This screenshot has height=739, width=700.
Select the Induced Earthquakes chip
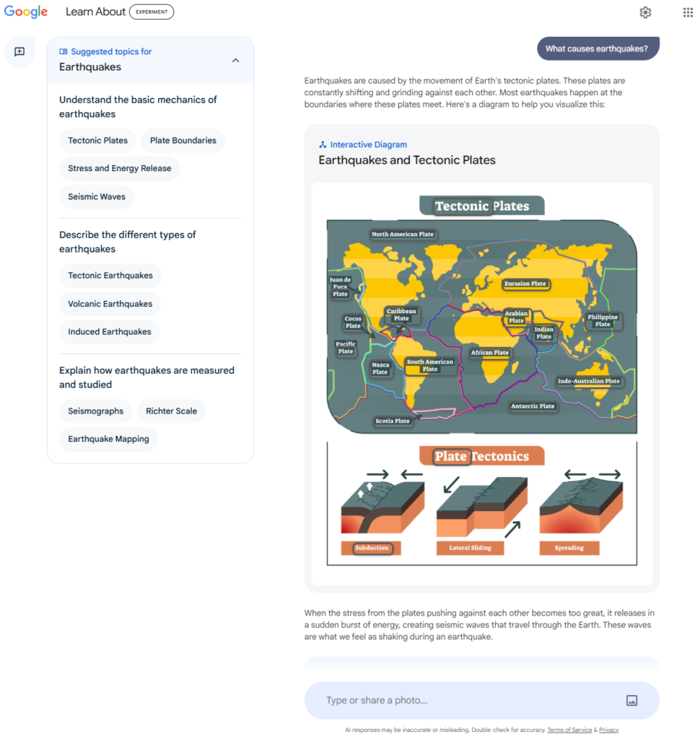109,332
